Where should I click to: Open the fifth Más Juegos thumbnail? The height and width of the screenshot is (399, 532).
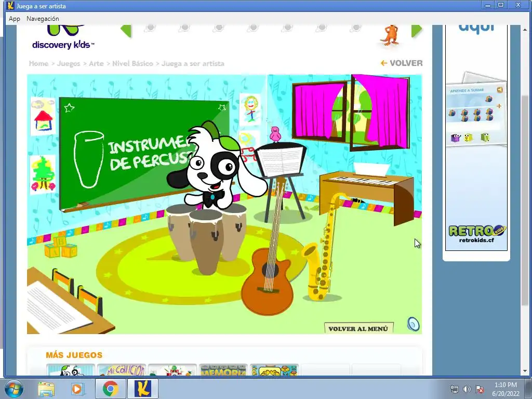point(274,370)
